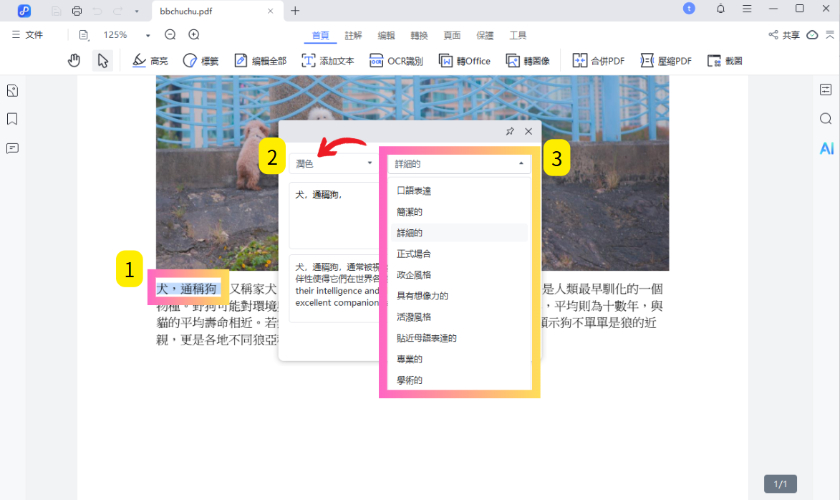Switch to the 轉換 convert tab
This screenshot has height=500, width=840.
click(419, 35)
